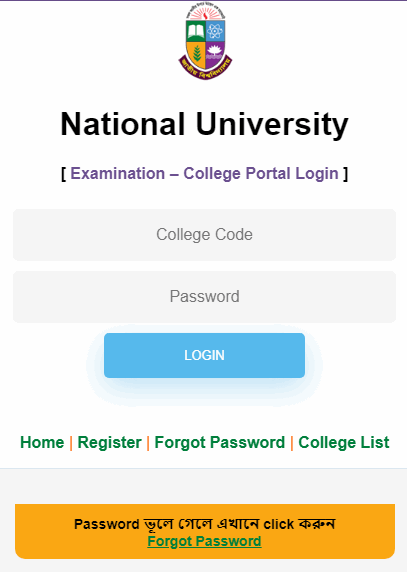Viewport: 407px width, 572px height.
Task: Click the Bengali password reminder text in banner
Action: [x=204, y=524]
